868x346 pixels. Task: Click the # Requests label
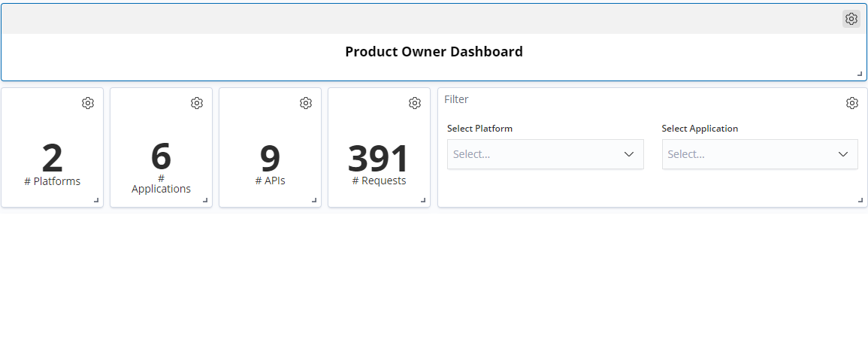tap(380, 181)
